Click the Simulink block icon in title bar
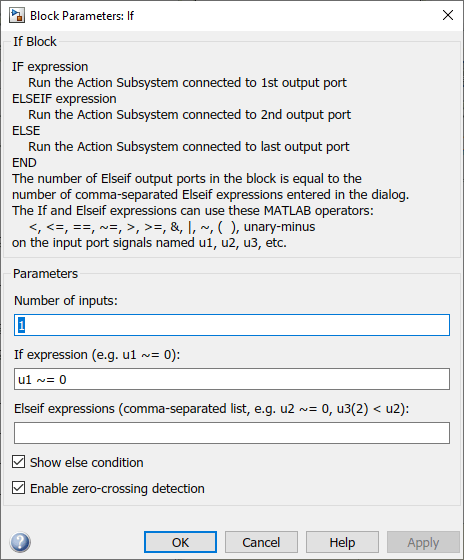Image resolution: width=464 pixels, height=560 pixels. pos(17,16)
